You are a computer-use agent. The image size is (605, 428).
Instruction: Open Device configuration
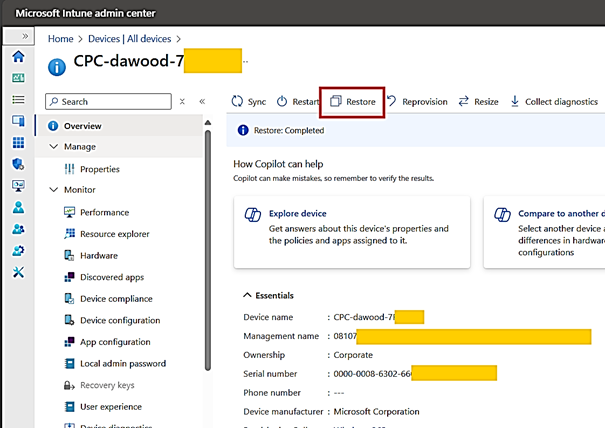pos(119,320)
